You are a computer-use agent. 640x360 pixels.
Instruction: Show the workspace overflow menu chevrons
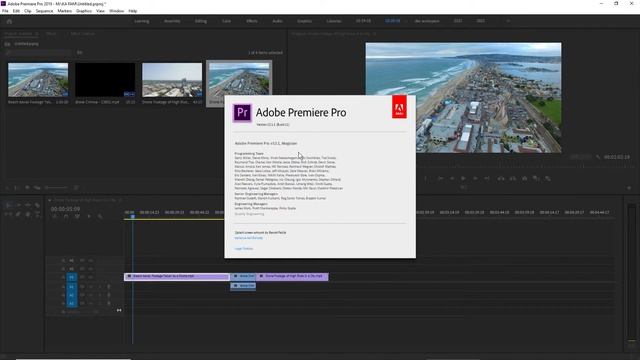click(508, 21)
